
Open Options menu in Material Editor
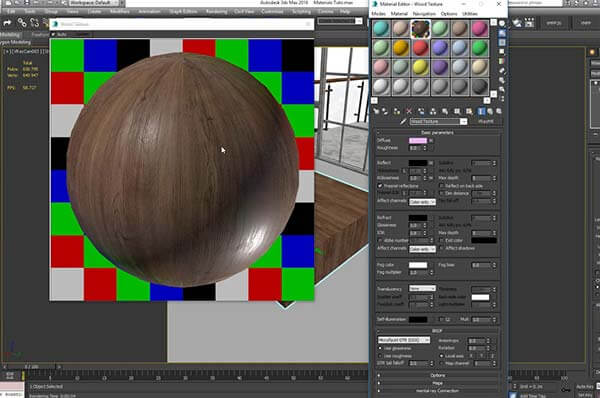pos(449,13)
